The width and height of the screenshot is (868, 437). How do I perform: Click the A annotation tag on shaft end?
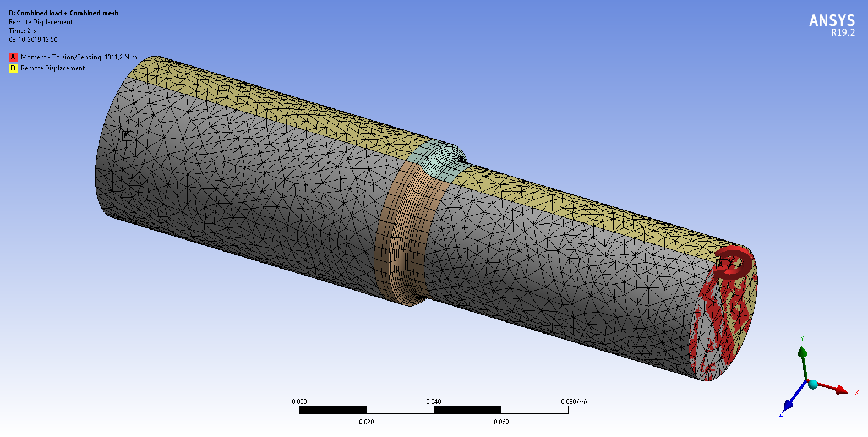pyautogui.click(x=719, y=264)
